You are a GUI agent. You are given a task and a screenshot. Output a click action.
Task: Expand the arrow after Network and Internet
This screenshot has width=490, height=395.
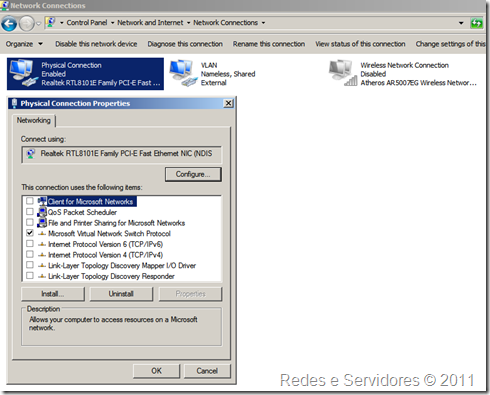point(188,23)
